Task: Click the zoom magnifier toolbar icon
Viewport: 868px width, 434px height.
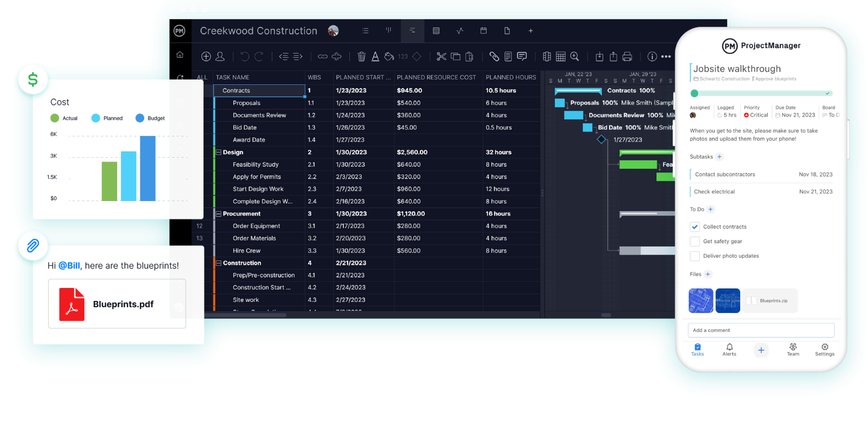Action: tap(575, 56)
